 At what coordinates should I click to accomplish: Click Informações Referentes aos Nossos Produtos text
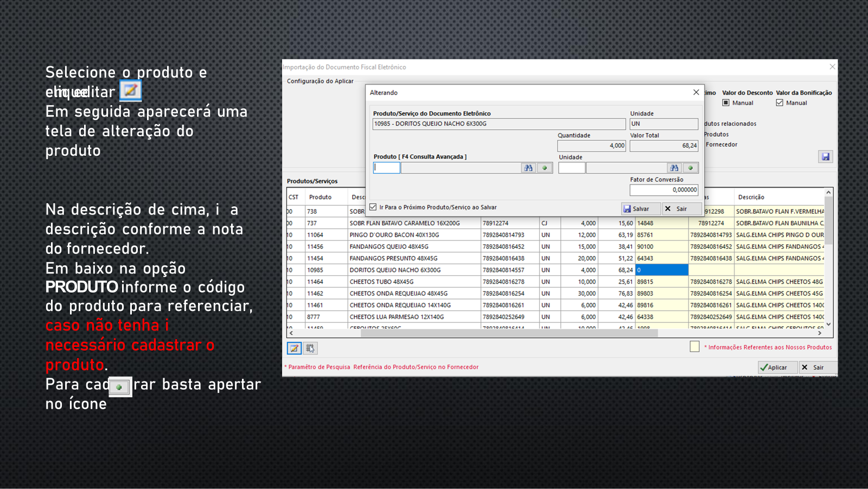pos(768,347)
